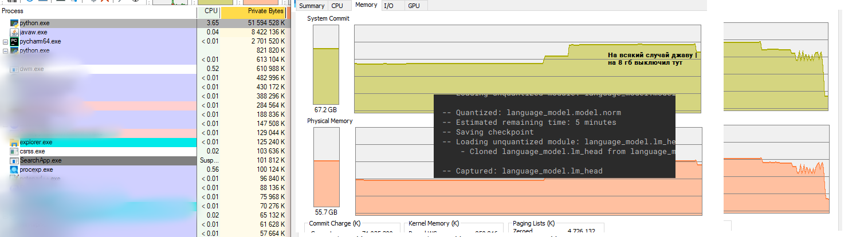Switch to the I/O tab
Screen dimensions: 868x237
(388, 6)
